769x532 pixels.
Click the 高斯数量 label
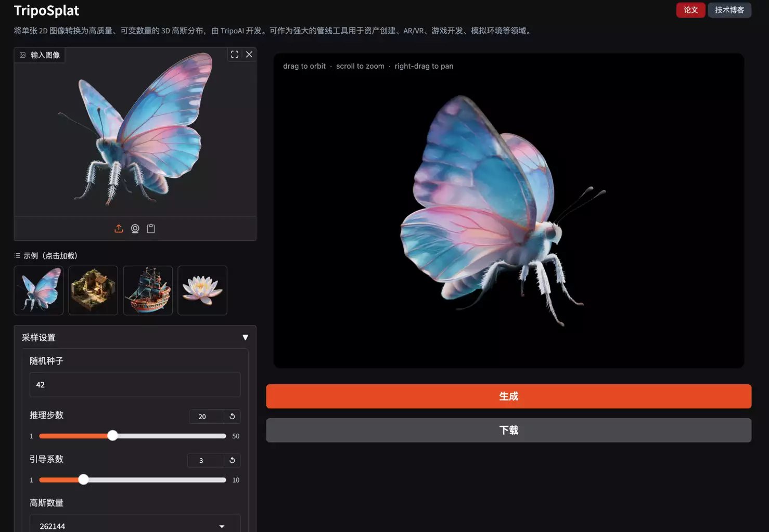click(x=46, y=503)
